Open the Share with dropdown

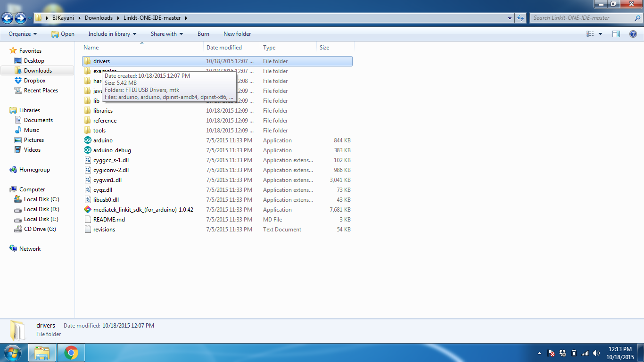167,34
